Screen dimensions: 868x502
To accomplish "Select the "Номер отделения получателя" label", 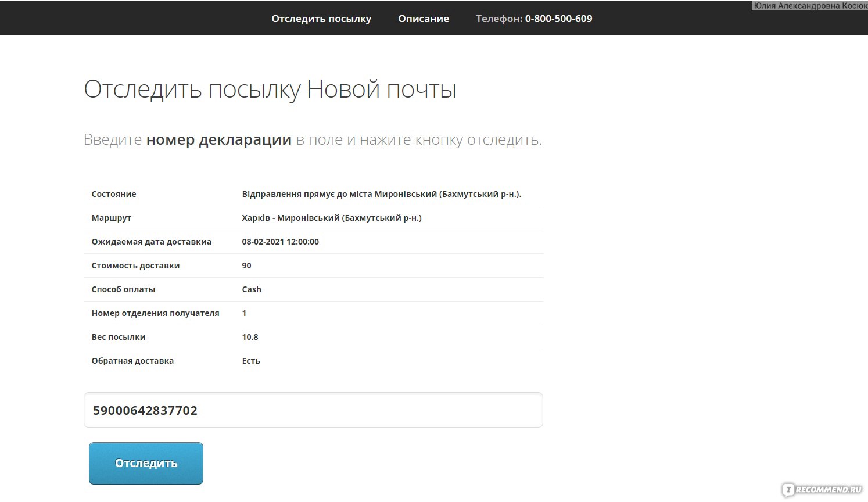I will 155,313.
